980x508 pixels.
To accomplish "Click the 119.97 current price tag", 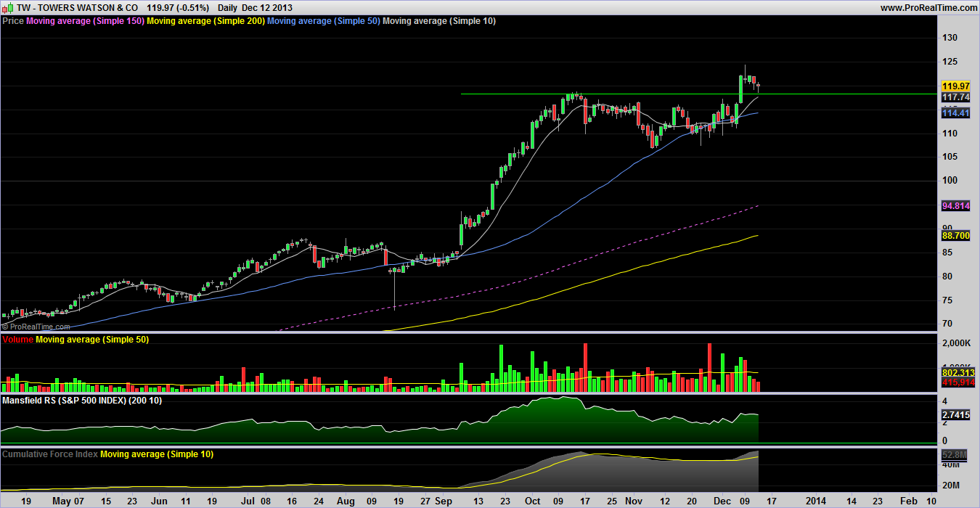I will pyautogui.click(x=955, y=86).
